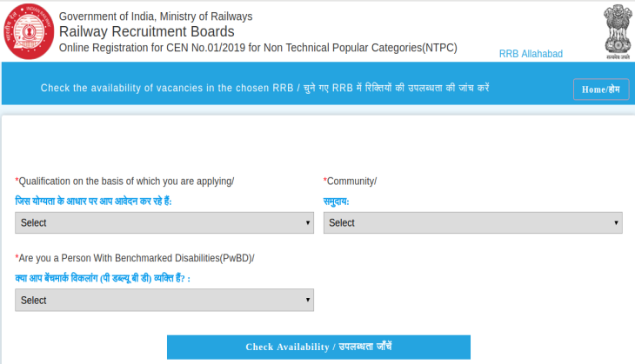
Task: Click the PwBD dropdown arrow
Action: pos(308,300)
